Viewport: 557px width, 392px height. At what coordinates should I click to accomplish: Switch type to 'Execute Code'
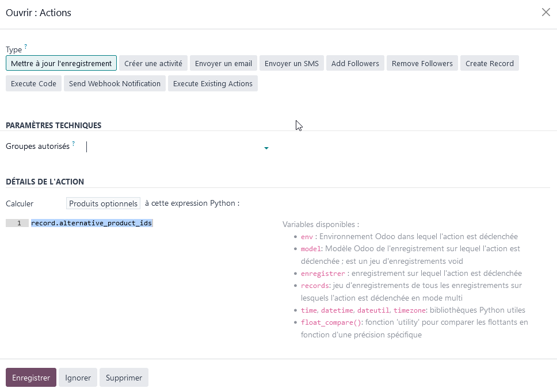33,83
